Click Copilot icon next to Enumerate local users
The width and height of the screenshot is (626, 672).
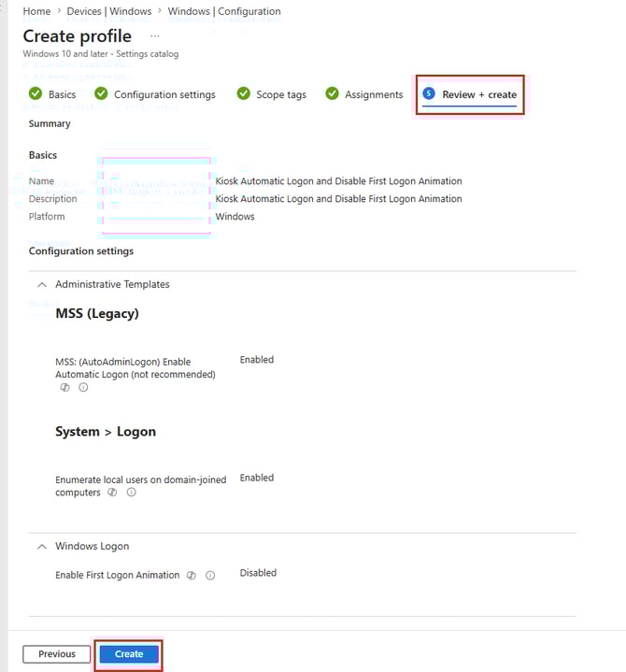coord(112,493)
